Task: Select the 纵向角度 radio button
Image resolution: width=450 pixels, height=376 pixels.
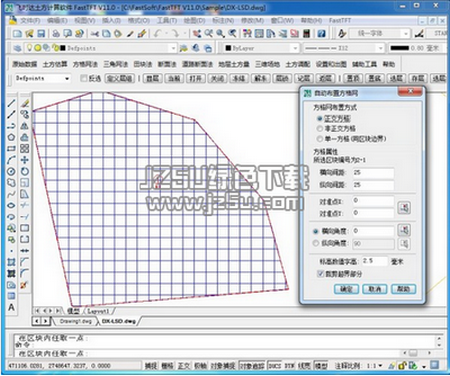Action: coord(315,243)
